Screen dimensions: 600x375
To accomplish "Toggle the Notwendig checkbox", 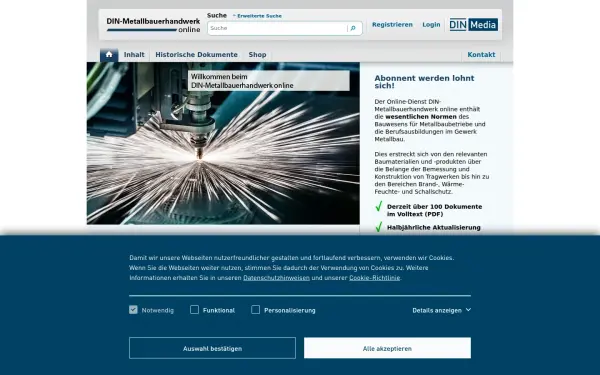I will pos(133,310).
